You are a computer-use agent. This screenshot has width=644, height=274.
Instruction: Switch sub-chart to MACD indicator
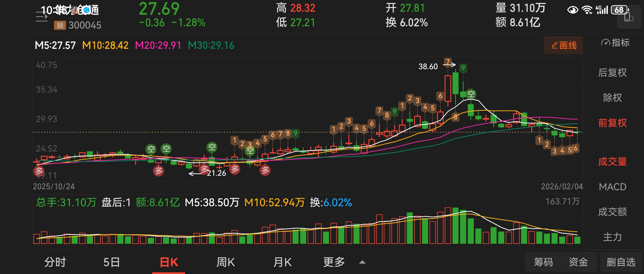[612, 187]
